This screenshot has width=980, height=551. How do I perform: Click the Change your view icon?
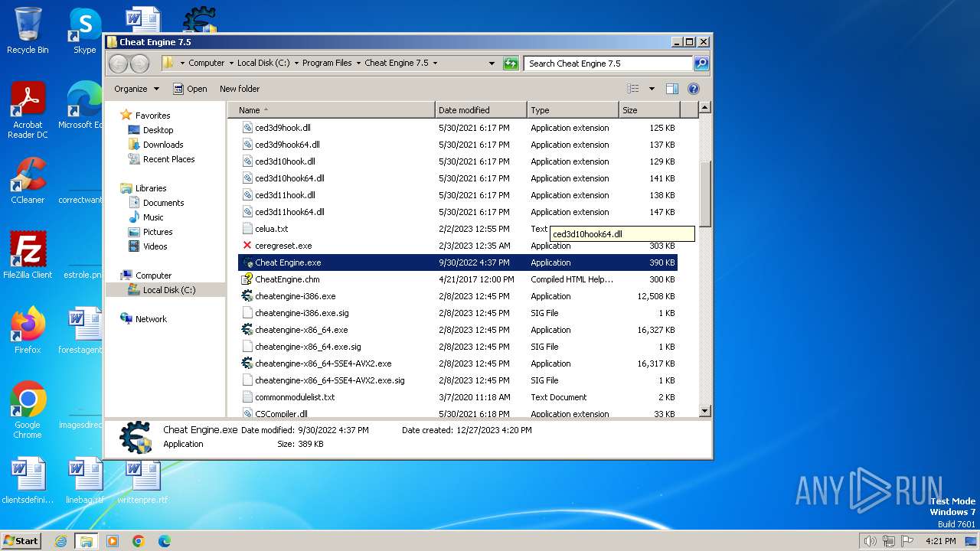click(x=633, y=89)
